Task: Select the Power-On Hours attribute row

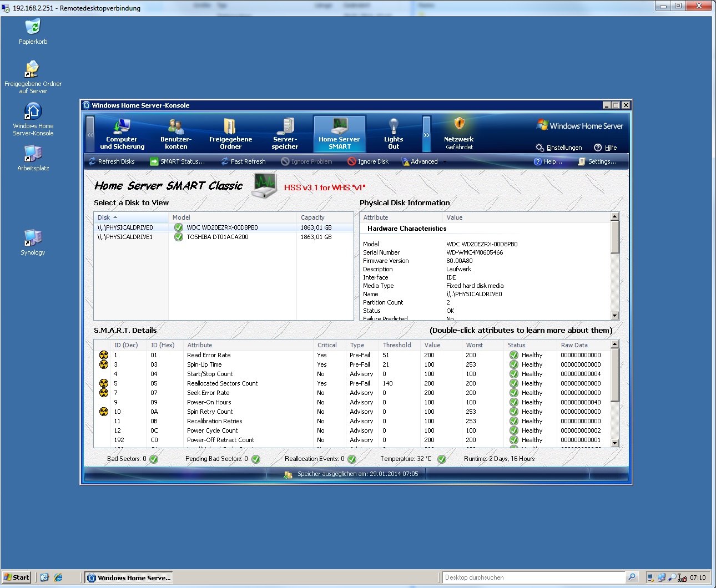Action: point(352,402)
